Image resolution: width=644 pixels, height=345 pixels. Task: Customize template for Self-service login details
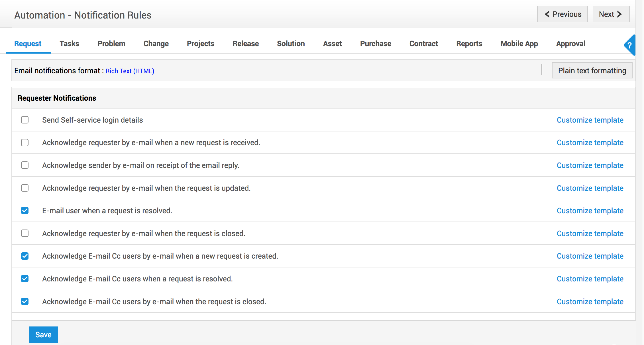click(590, 120)
